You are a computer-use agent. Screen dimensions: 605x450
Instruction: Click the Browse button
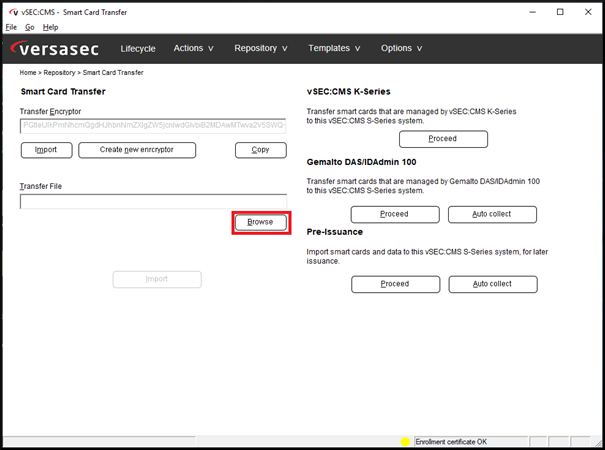pyautogui.click(x=261, y=223)
